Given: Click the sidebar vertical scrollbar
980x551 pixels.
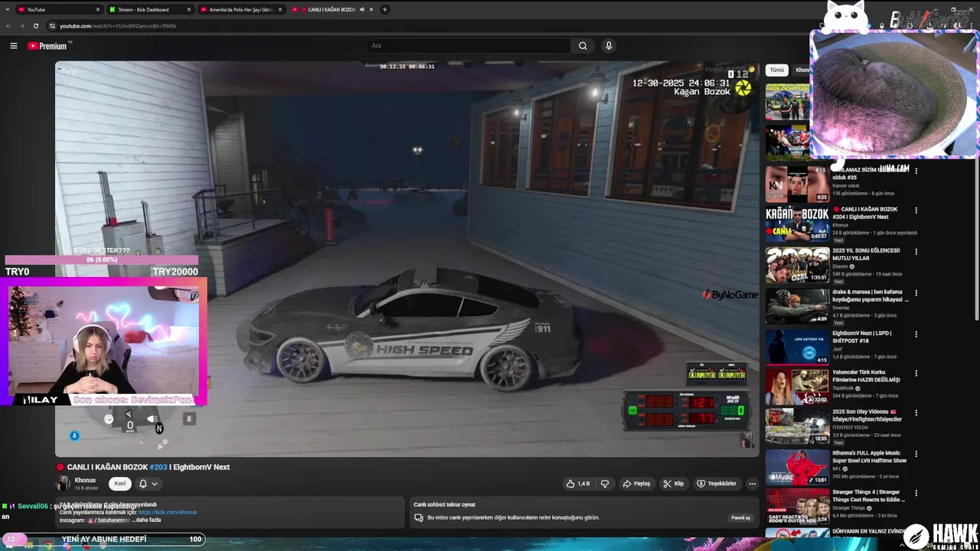Looking at the screenshot, I should point(976,237).
